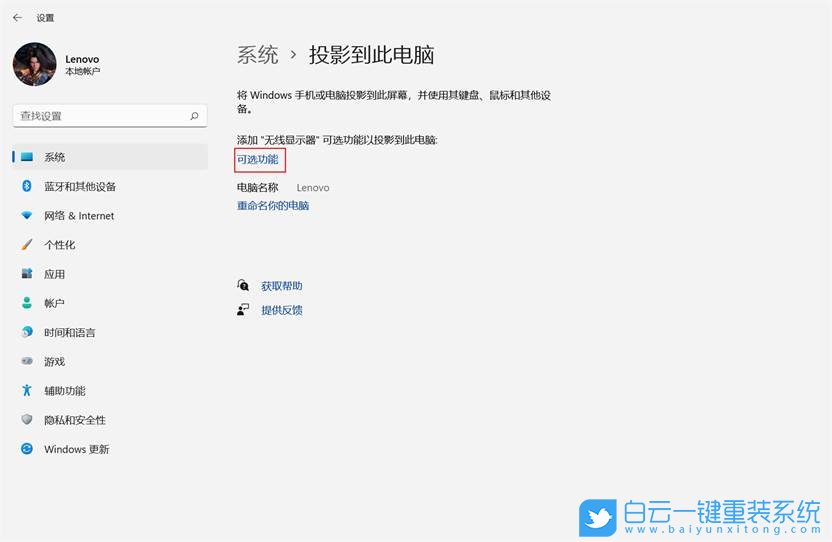Open 时间和语言 settings

70,332
